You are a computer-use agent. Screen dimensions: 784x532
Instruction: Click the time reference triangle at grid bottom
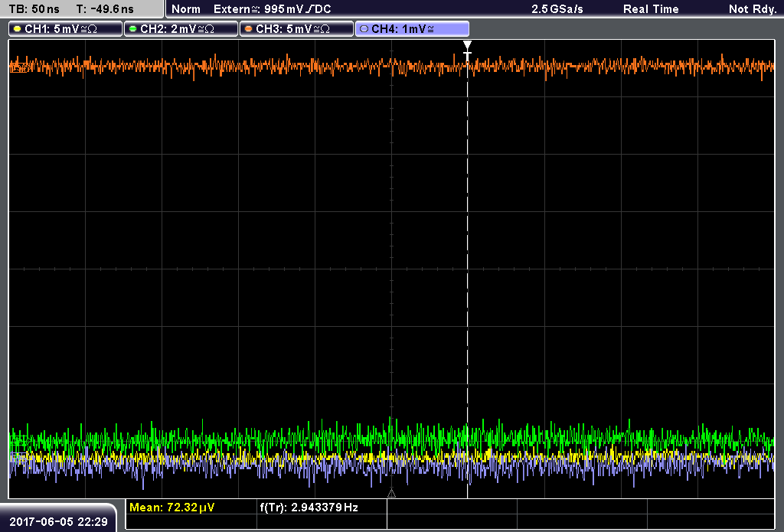[x=391, y=493]
